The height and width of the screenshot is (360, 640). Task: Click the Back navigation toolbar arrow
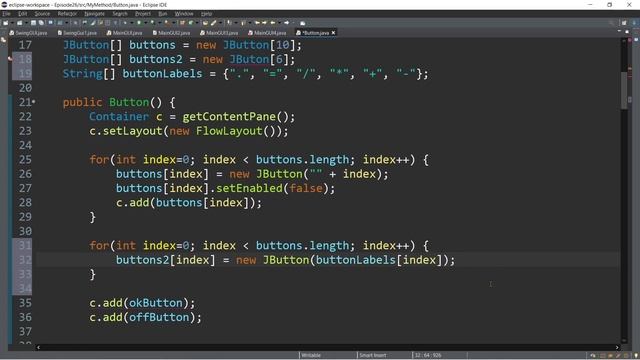272,23
